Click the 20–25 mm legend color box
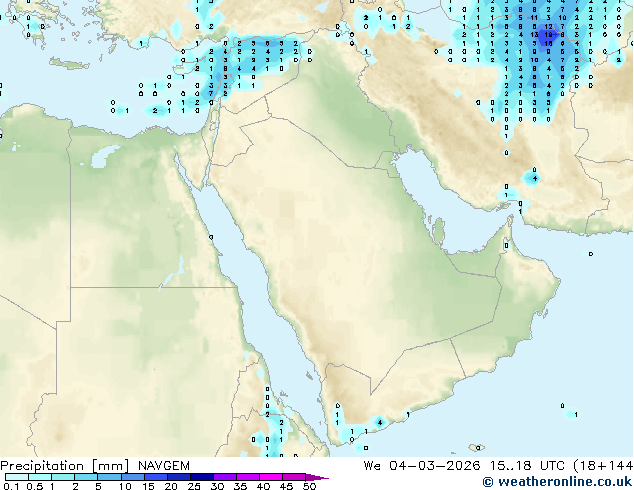Viewport: 634px width, 490px height. click(178, 477)
